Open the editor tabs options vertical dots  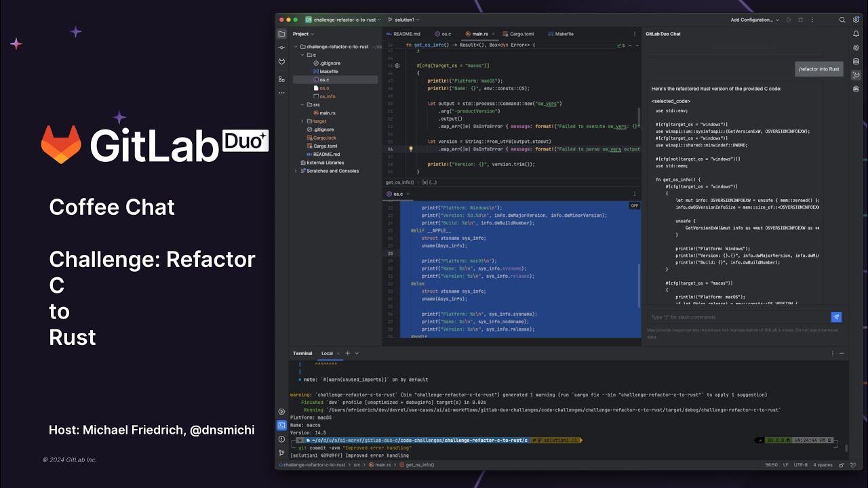click(x=635, y=34)
